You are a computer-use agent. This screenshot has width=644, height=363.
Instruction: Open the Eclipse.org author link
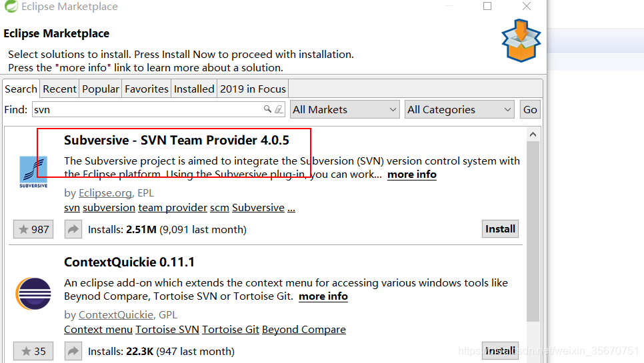(x=105, y=192)
